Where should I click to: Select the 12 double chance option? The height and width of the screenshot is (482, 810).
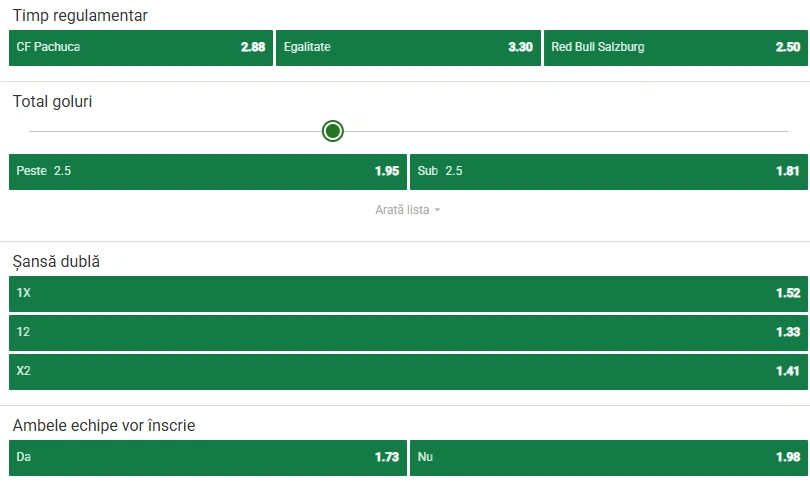click(x=408, y=333)
